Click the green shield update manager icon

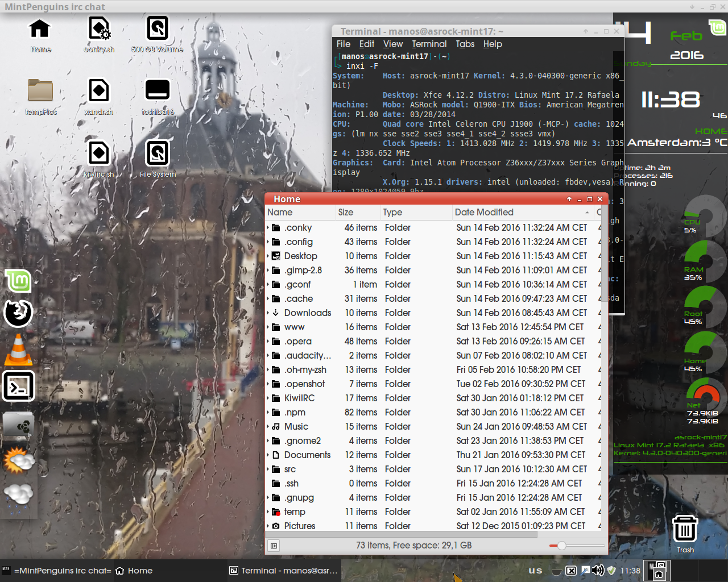[x=611, y=571]
